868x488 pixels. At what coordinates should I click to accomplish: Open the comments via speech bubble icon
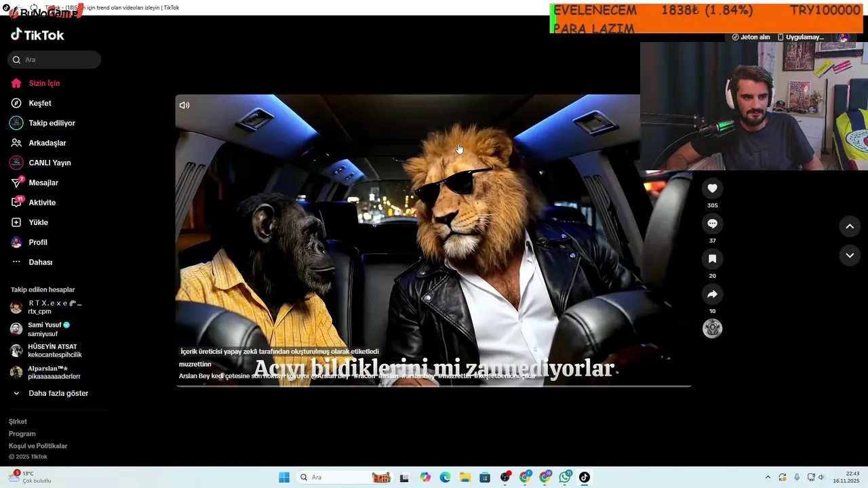[712, 224]
